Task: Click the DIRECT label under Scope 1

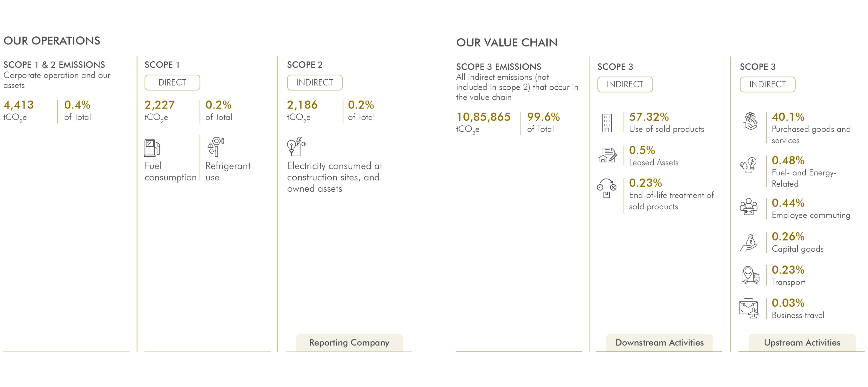Action: [x=172, y=82]
